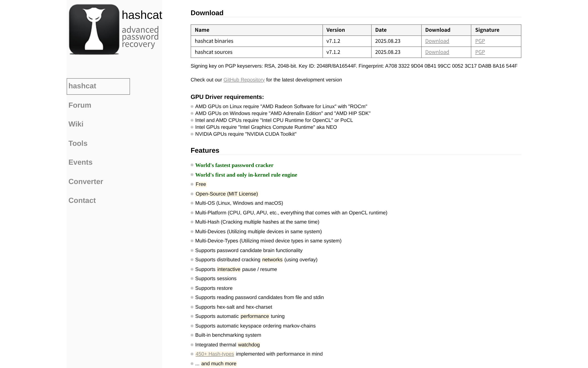Open the Forum page
This screenshot has width=588, height=368.
point(80,105)
